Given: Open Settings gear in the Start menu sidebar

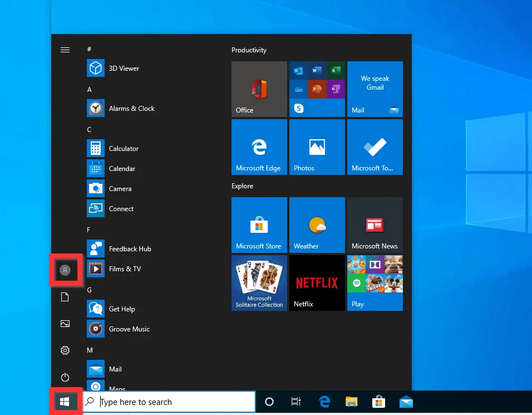Looking at the screenshot, I should point(65,350).
